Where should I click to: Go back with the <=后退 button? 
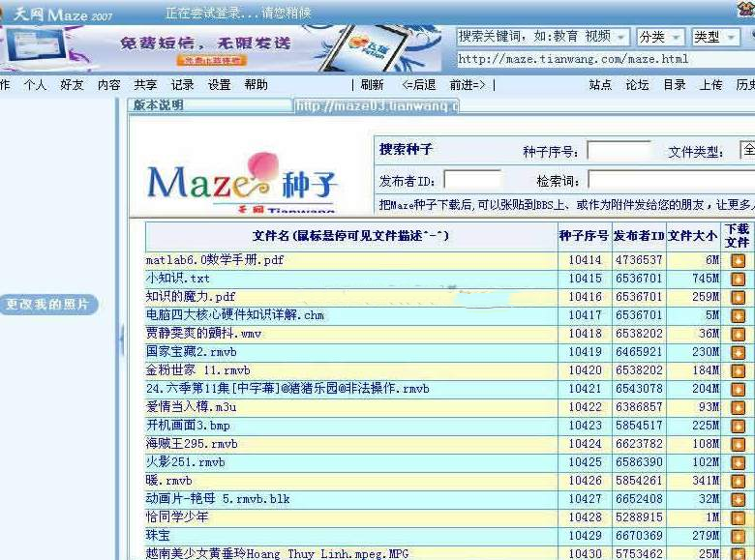(x=419, y=85)
